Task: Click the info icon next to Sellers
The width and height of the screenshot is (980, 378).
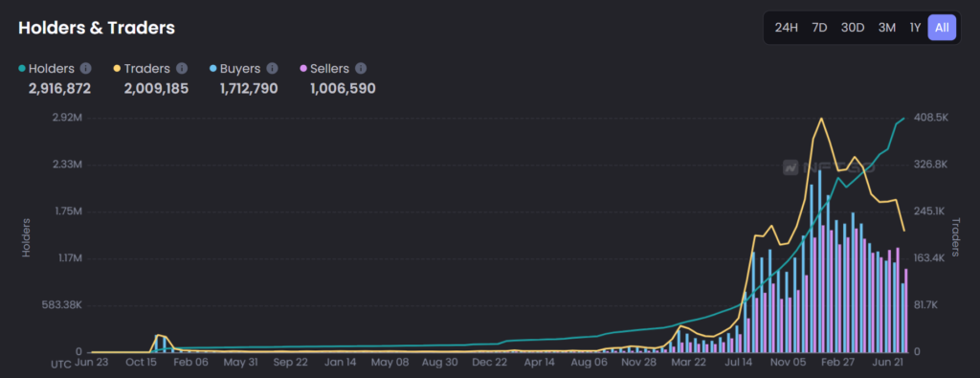Action: tap(361, 69)
